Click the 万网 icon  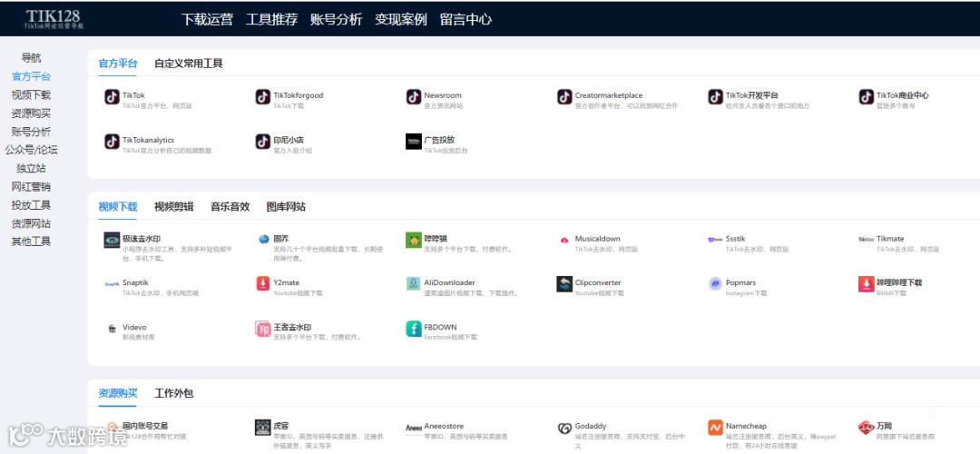(866, 427)
